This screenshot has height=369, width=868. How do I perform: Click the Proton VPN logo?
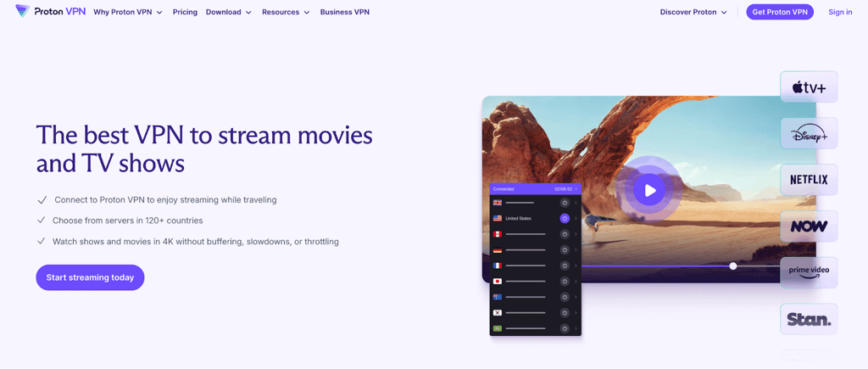point(50,11)
